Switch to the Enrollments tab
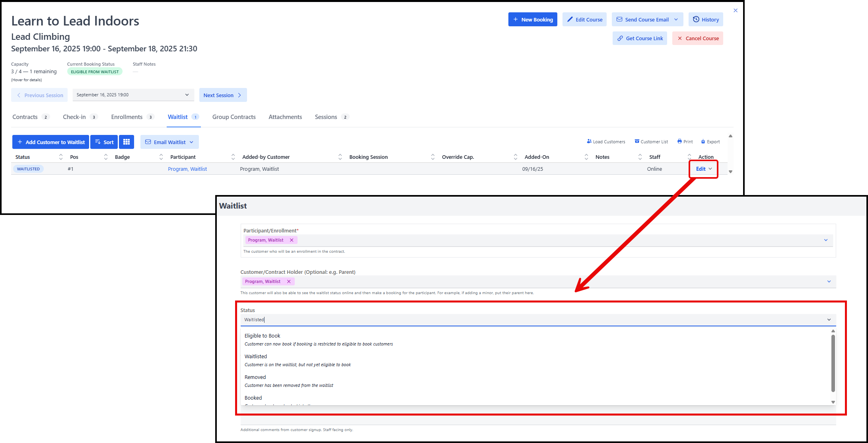 [127, 117]
